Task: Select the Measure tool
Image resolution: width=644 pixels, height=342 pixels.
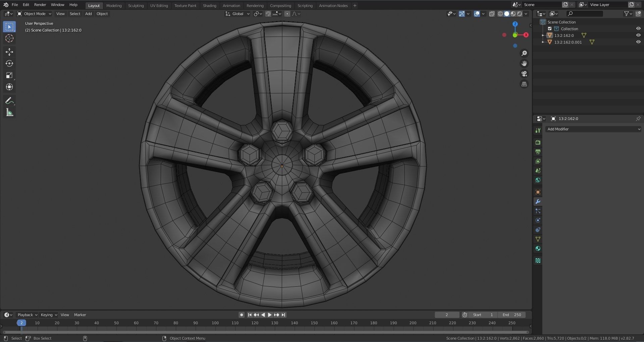Action: coord(9,113)
